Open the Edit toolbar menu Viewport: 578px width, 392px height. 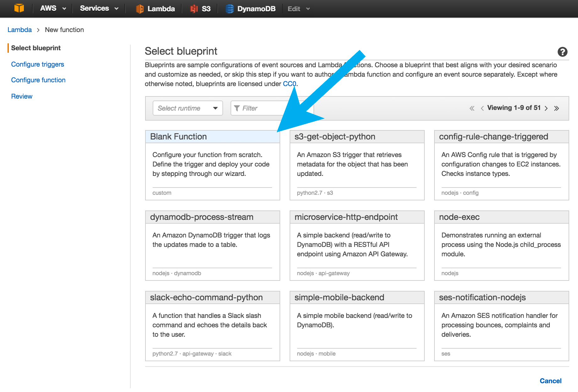(298, 9)
